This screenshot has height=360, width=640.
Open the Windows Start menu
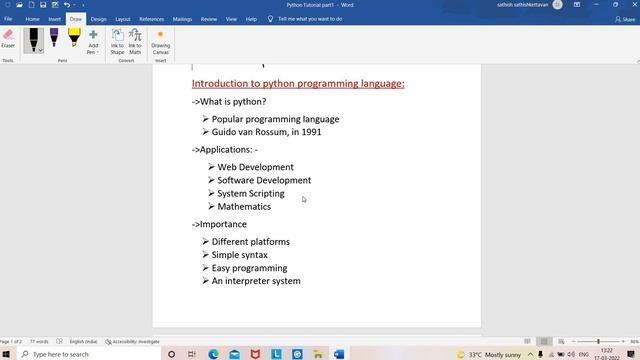6,354
